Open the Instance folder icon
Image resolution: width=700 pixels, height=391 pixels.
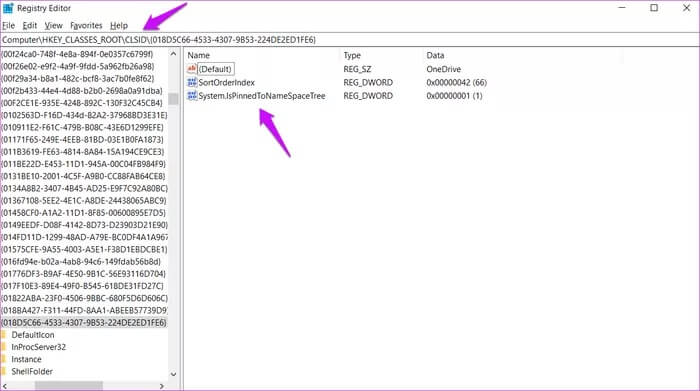[x=4, y=359]
